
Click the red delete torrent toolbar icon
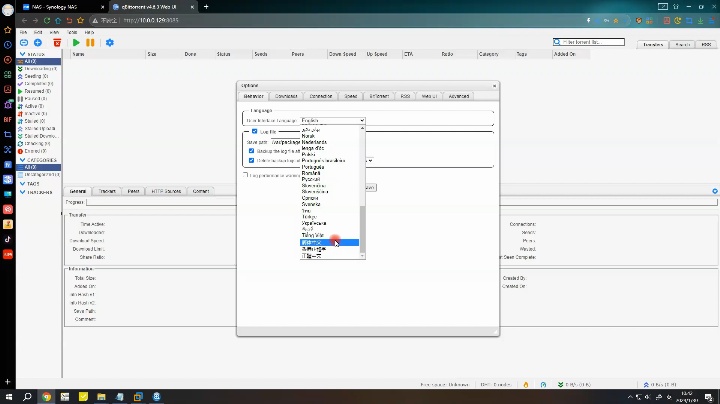click(x=57, y=43)
